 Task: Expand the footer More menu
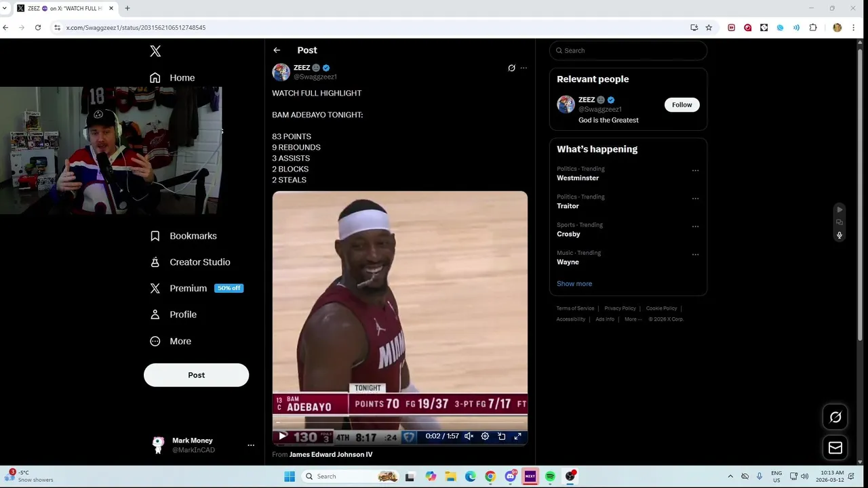(x=633, y=319)
